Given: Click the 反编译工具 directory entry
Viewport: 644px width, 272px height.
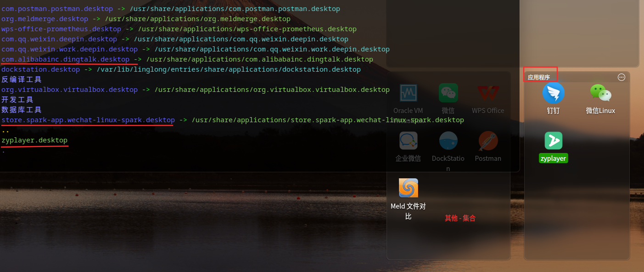Looking at the screenshot, I should click(22, 79).
